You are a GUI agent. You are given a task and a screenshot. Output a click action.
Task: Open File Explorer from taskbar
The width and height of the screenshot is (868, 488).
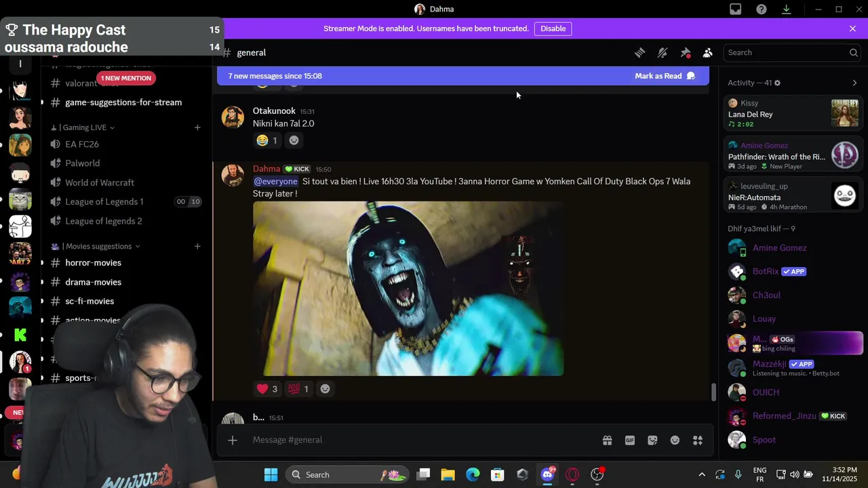pos(448,474)
